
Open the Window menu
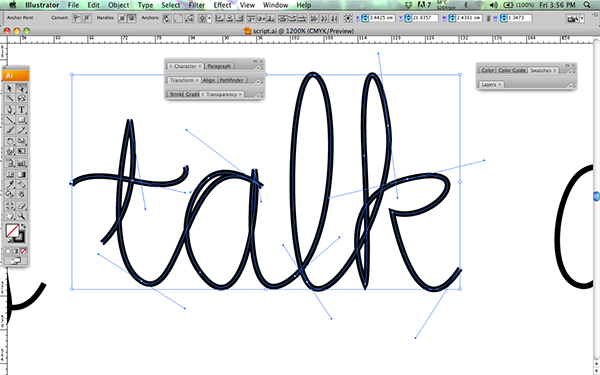276,5
